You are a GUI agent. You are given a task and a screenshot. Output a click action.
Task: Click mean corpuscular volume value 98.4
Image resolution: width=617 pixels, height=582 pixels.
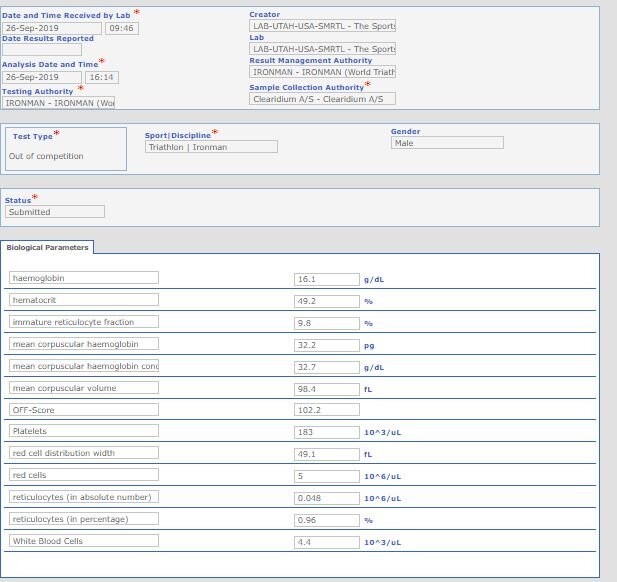[327, 389]
